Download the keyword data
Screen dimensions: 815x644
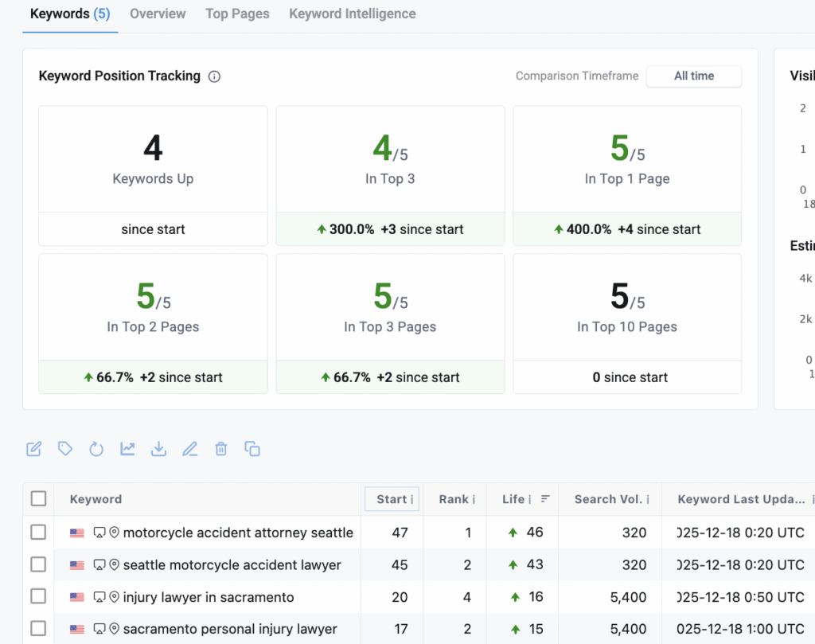[158, 448]
